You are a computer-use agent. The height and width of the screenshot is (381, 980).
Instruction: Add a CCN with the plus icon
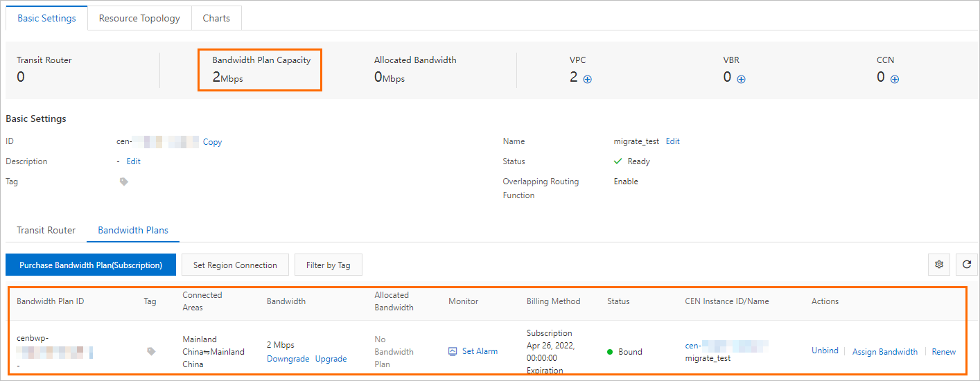tap(895, 79)
